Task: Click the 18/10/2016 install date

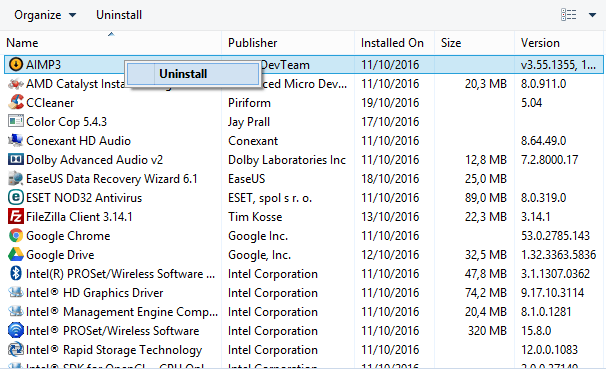Action: tap(390, 179)
